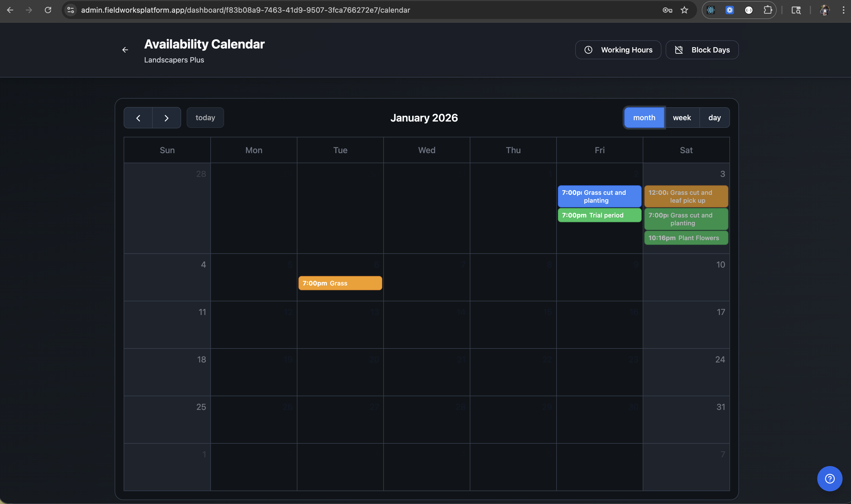
Task: Click the password manager key icon
Action: pyautogui.click(x=667, y=10)
